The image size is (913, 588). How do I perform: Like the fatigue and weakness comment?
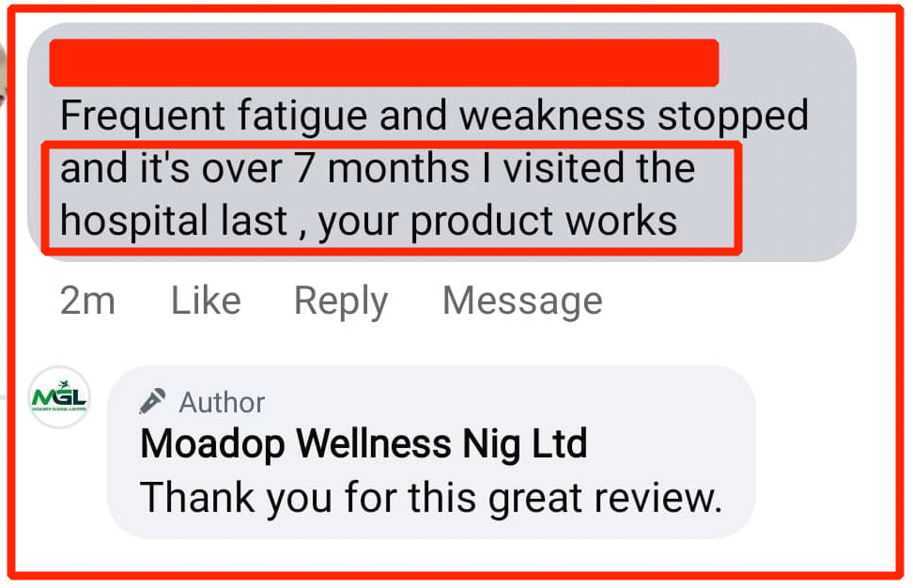coord(206,301)
